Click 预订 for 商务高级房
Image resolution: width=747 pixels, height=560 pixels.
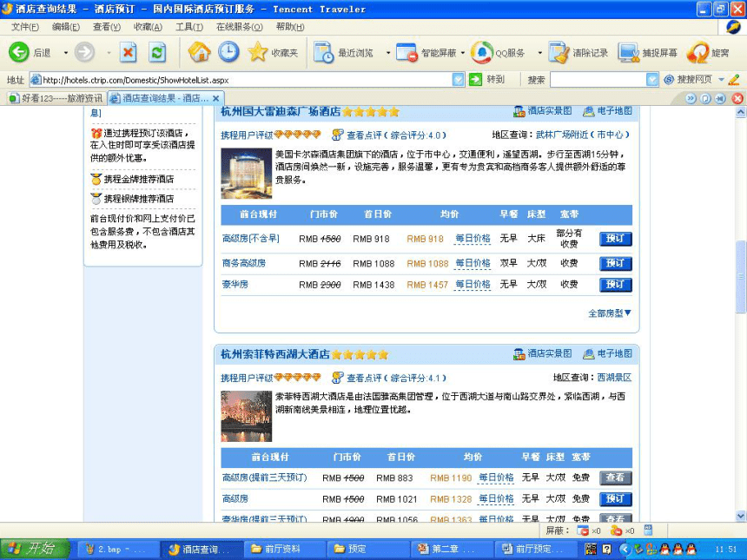click(616, 263)
